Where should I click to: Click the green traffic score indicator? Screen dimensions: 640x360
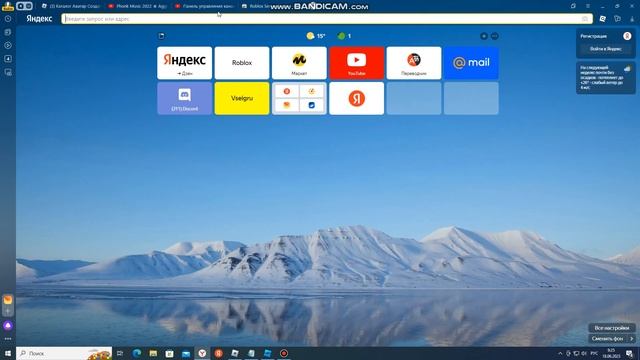(344, 36)
